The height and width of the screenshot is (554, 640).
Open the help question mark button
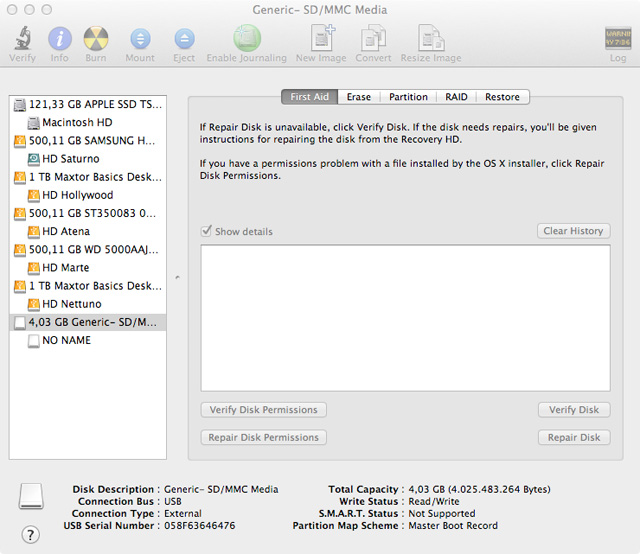[31, 534]
